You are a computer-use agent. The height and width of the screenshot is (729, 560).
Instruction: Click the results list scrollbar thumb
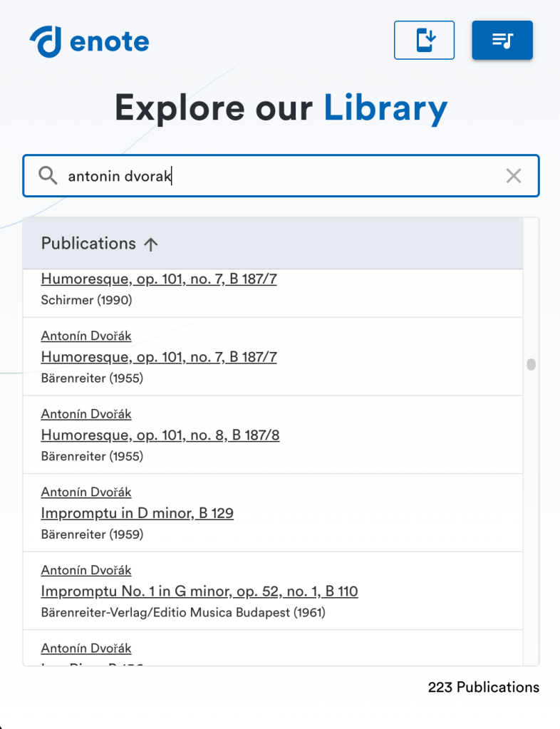click(531, 365)
